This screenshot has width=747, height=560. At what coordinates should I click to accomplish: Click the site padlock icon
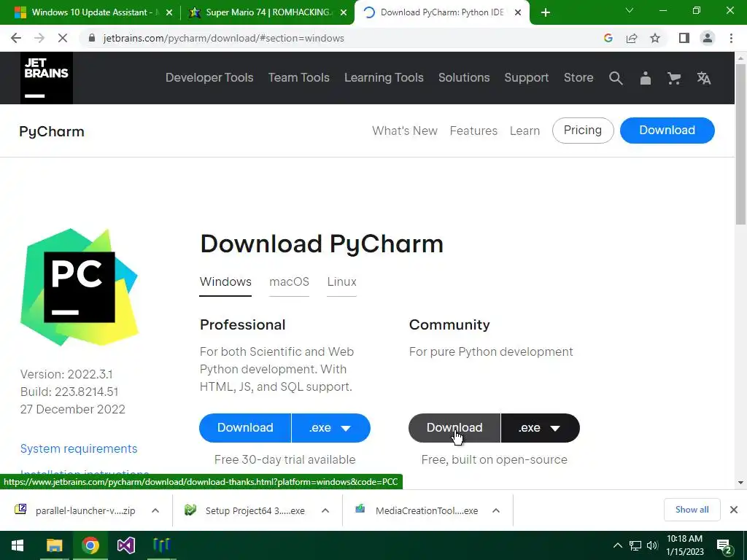[x=92, y=38]
